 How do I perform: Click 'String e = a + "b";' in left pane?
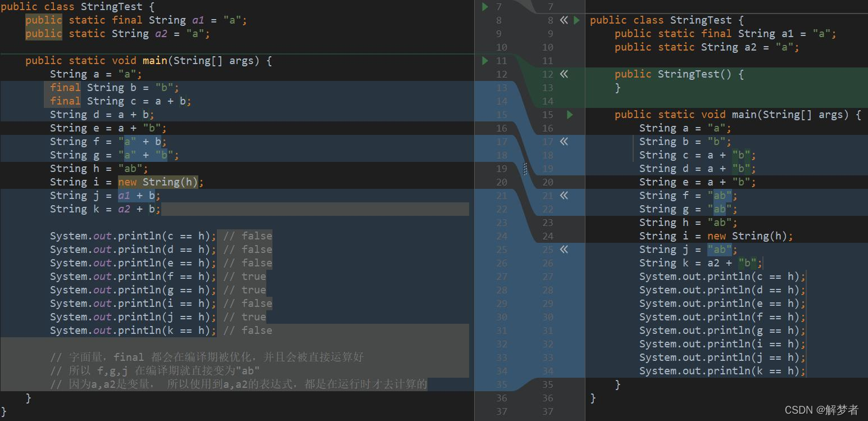pyautogui.click(x=108, y=128)
